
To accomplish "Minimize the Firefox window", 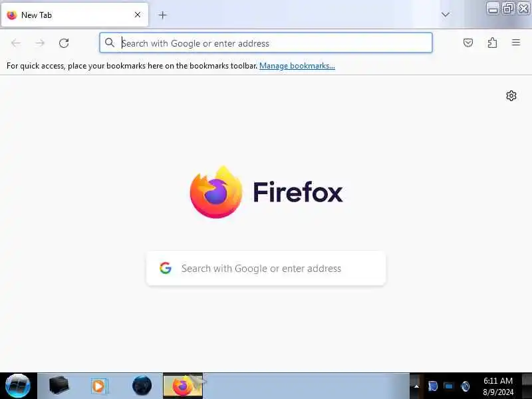I will pos(493,8).
